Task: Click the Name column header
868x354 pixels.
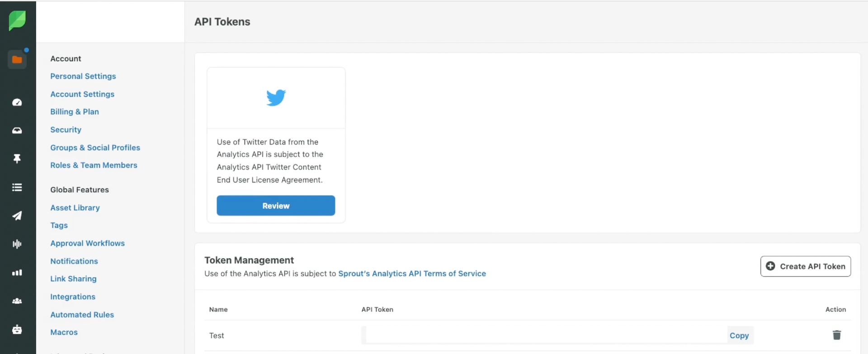Action: point(218,310)
